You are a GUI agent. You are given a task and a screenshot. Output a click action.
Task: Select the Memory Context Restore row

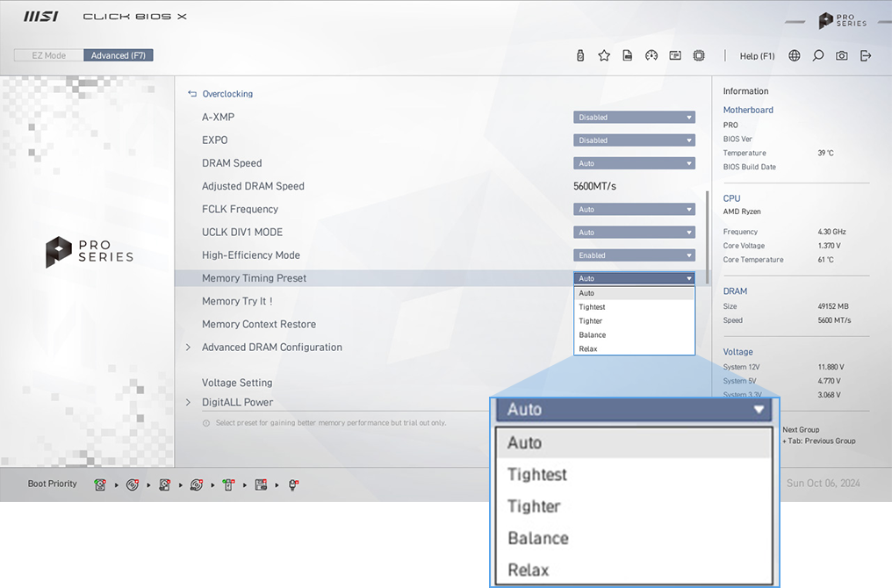[259, 325]
